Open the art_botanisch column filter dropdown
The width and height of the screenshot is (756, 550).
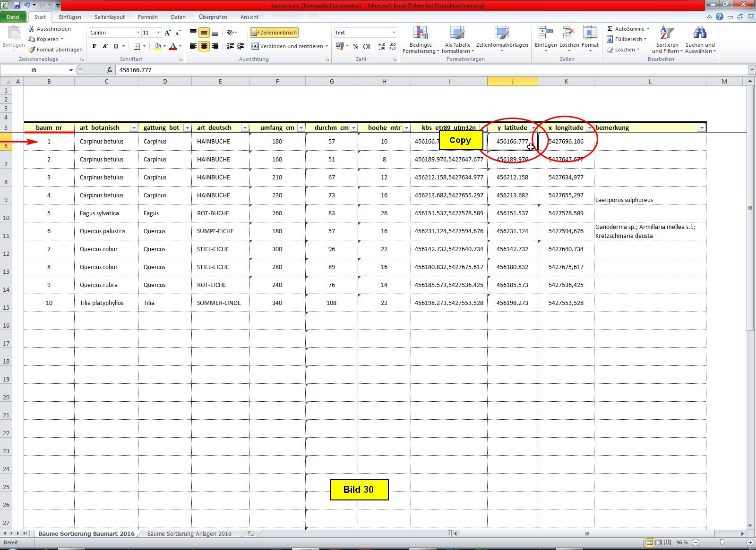134,128
